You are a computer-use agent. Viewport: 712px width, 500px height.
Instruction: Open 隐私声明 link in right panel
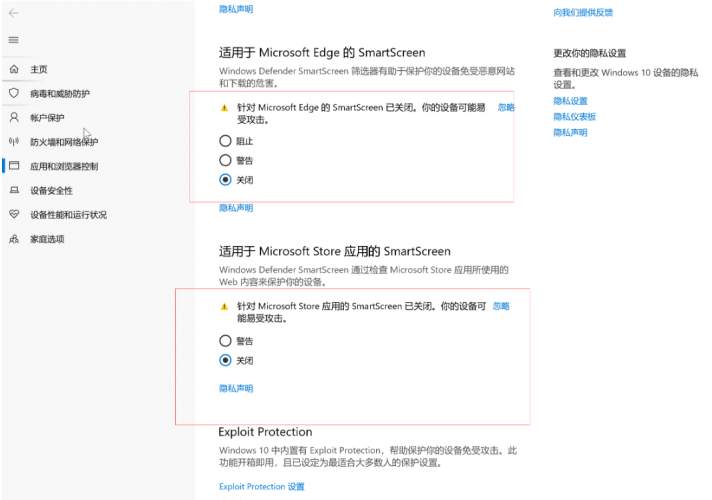tap(570, 133)
